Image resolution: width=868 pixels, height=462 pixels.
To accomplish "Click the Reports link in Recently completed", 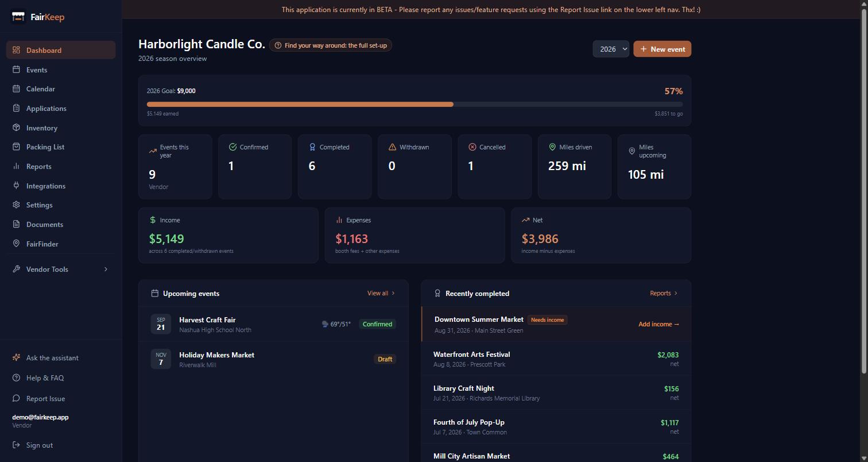I will coord(664,293).
